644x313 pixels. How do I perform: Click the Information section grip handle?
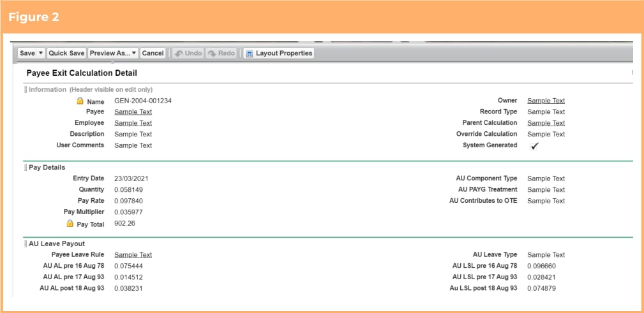[x=26, y=89]
